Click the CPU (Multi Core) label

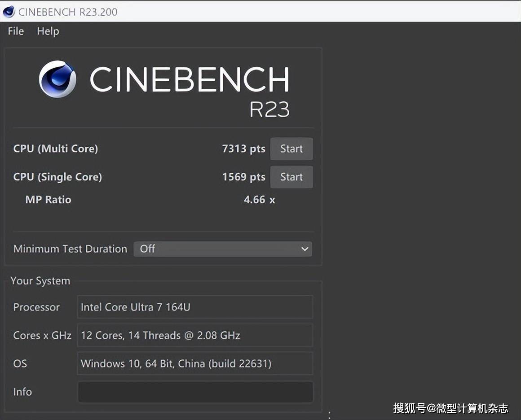pos(56,149)
